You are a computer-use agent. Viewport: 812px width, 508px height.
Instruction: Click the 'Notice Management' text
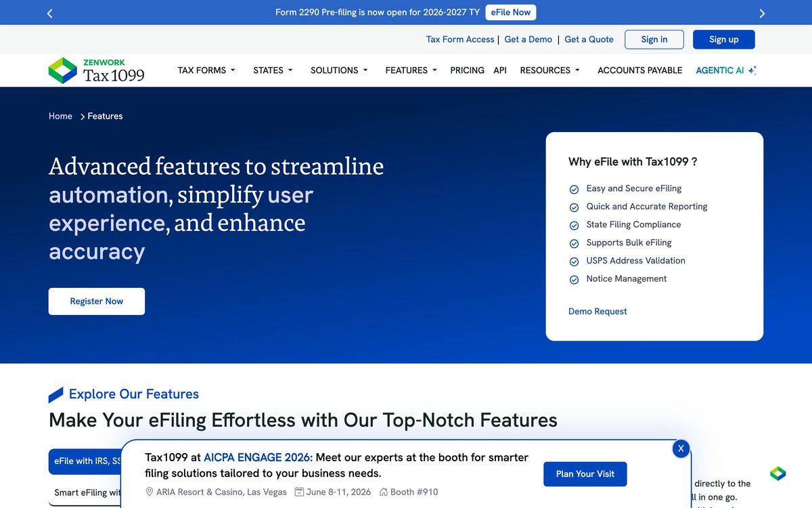[627, 278]
